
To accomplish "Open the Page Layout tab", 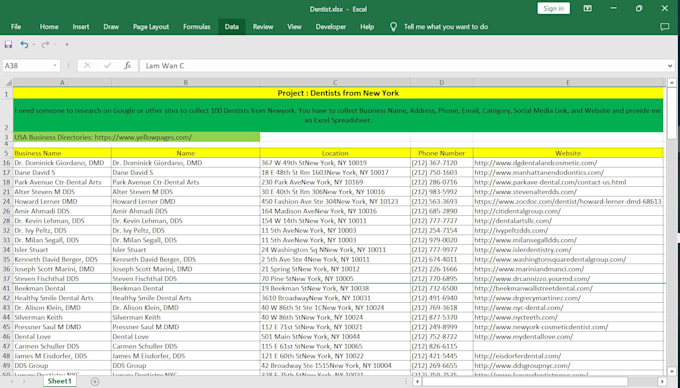I will pos(151,26).
